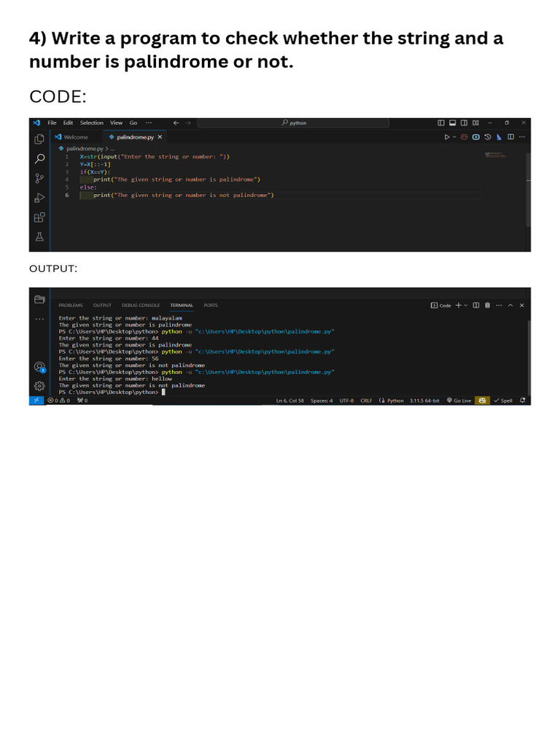Click the VS Code logo in title bar
560x747 pixels.
[36, 123]
